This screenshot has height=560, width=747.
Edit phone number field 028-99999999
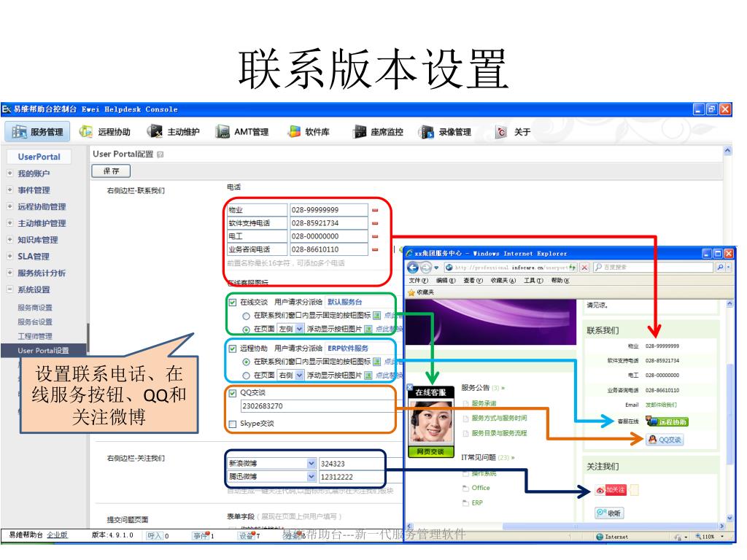point(329,210)
